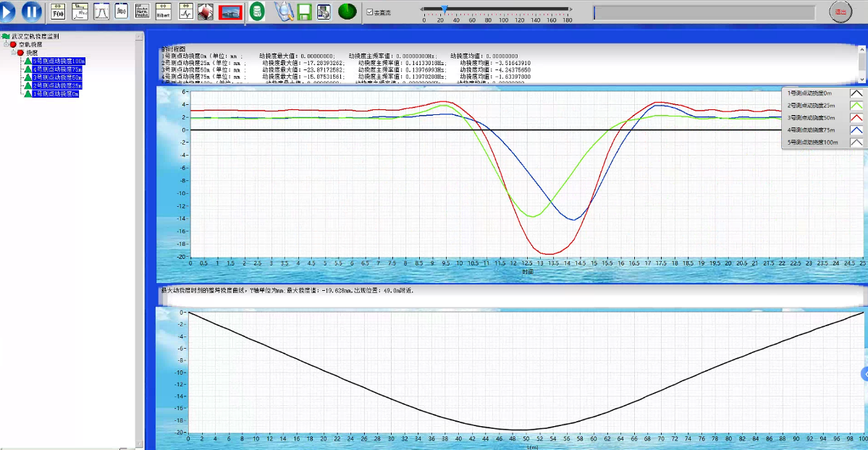Select tree item 2号测点动挠度25m

click(57, 86)
